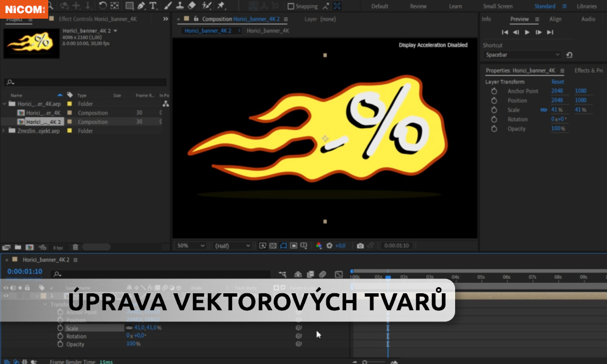Screen dimensions: 607x364
Task: Open the Graph Editor in timeline
Action: click(339, 274)
